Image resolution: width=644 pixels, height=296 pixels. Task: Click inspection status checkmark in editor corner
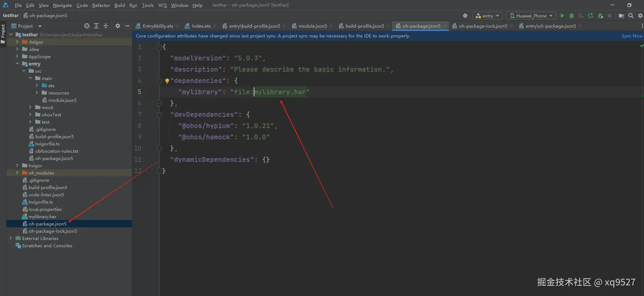point(641,46)
